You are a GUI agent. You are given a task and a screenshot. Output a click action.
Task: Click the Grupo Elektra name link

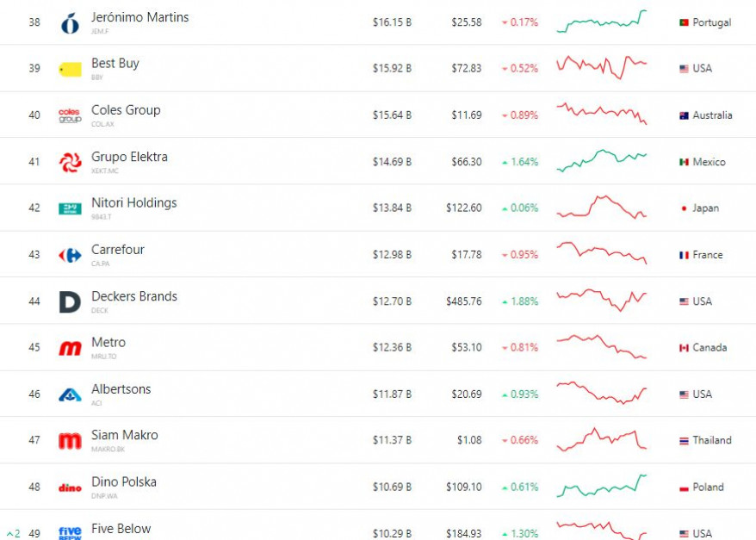(129, 157)
